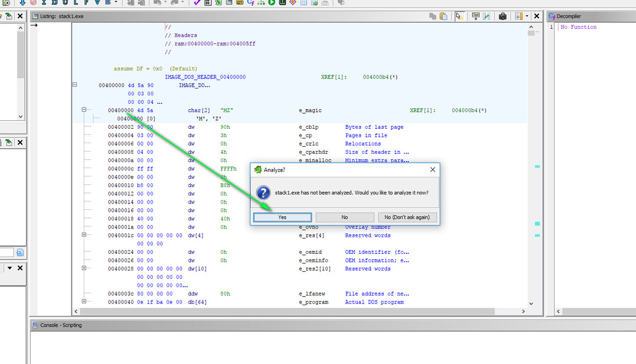Viewport: 636px width, 364px height.
Task: Expand the e_res2[10] Reserved words node
Action: tap(84, 269)
